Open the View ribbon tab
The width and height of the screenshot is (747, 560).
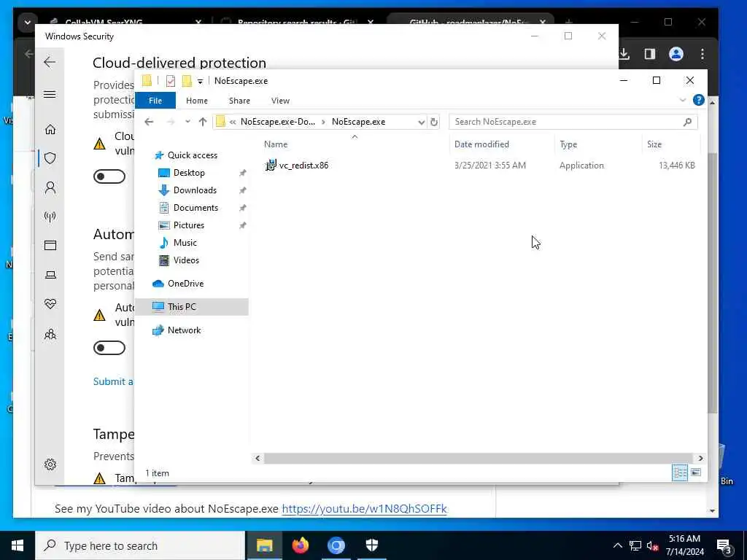click(x=280, y=101)
